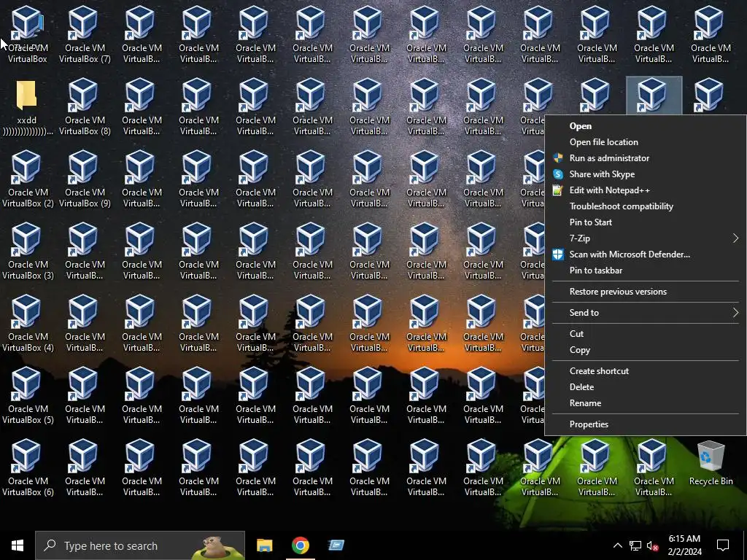The image size is (747, 560).
Task: Show hidden system tray icons
Action: (617, 545)
